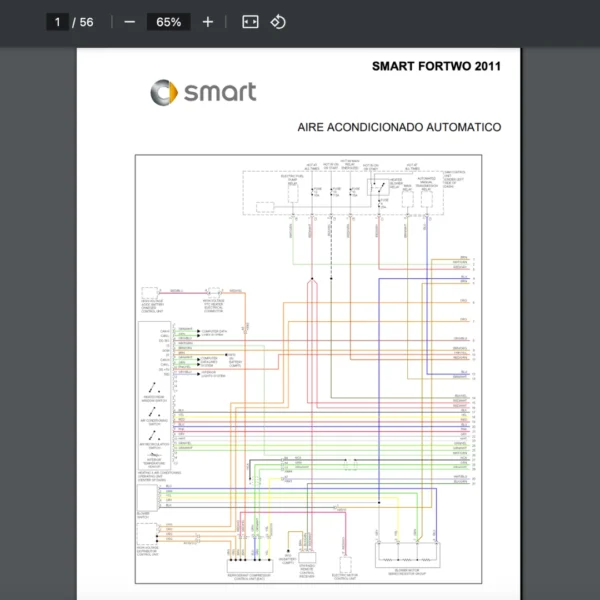
Task: Click the 65% zoom level box
Action: click(168, 22)
